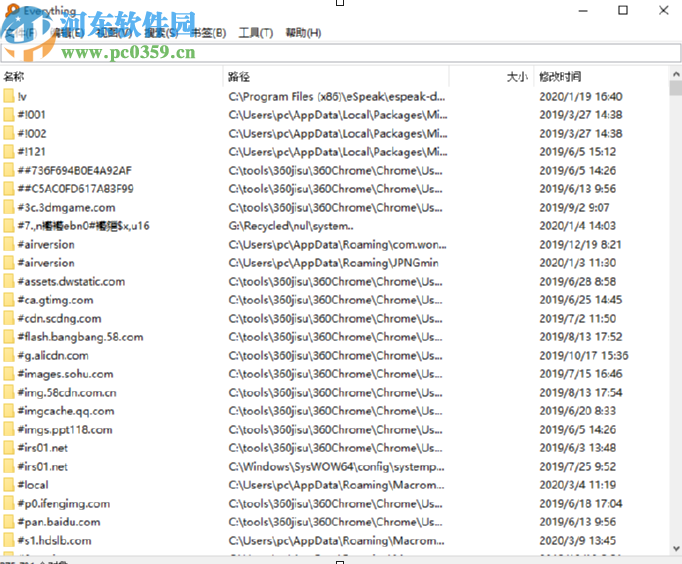Select the #imgs.ppt118.com entry name
The image size is (682, 564).
(x=65, y=430)
